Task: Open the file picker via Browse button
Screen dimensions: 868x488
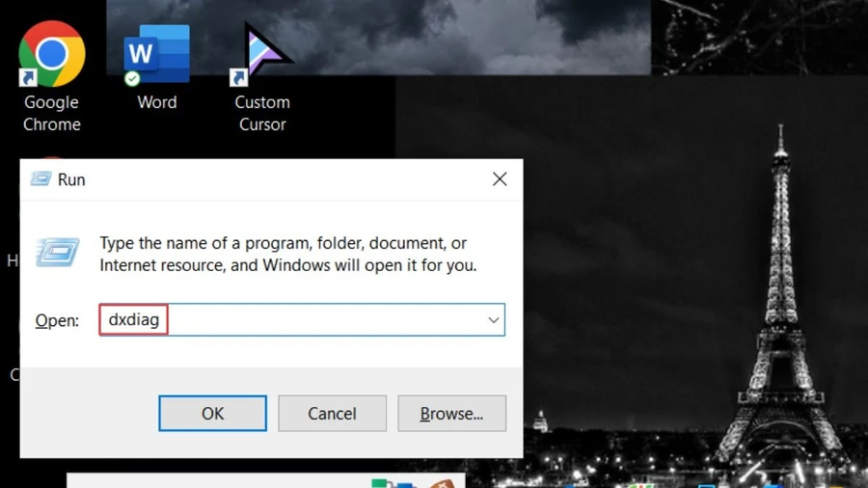Action: pyautogui.click(x=451, y=414)
